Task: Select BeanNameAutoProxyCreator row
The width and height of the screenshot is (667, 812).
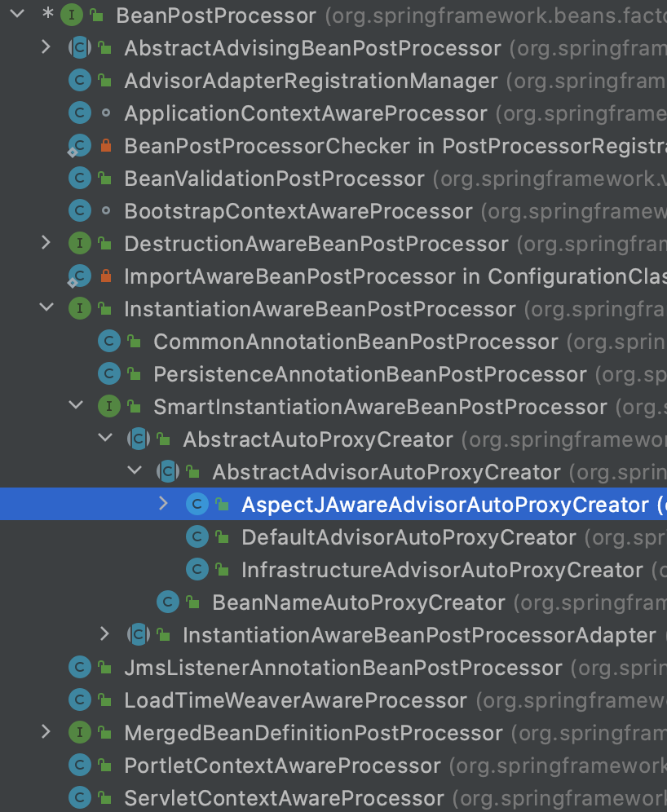Action: coord(333,602)
